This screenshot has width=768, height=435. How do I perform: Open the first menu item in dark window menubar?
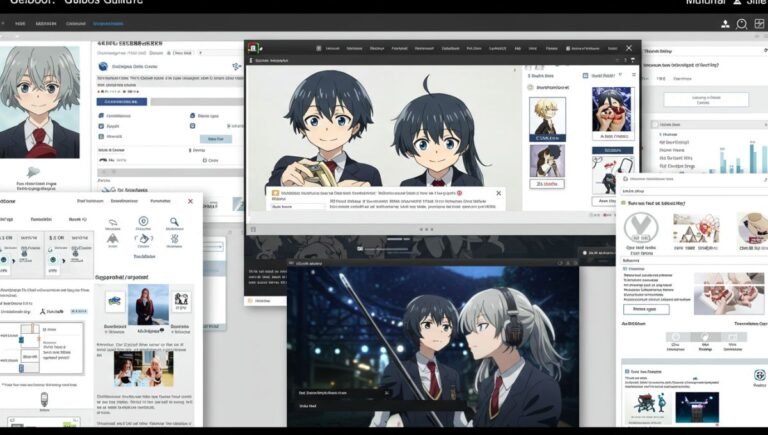pyautogui.click(x=333, y=48)
